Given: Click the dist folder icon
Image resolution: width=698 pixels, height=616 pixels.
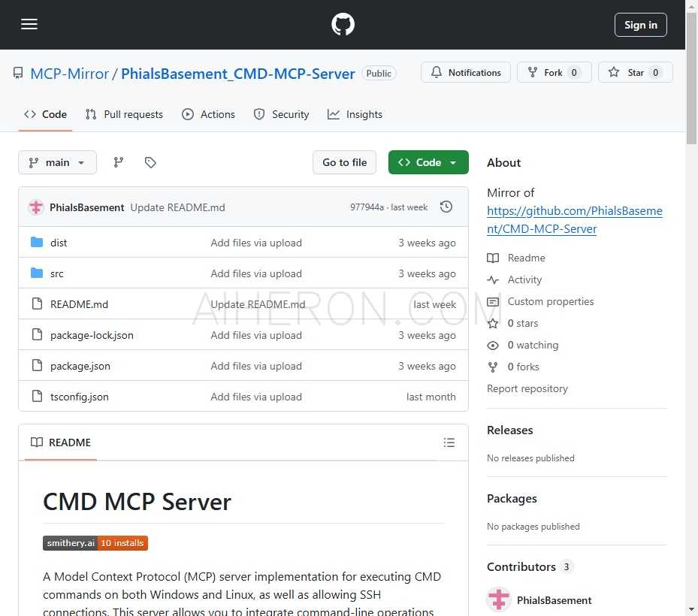Looking at the screenshot, I should 37,242.
